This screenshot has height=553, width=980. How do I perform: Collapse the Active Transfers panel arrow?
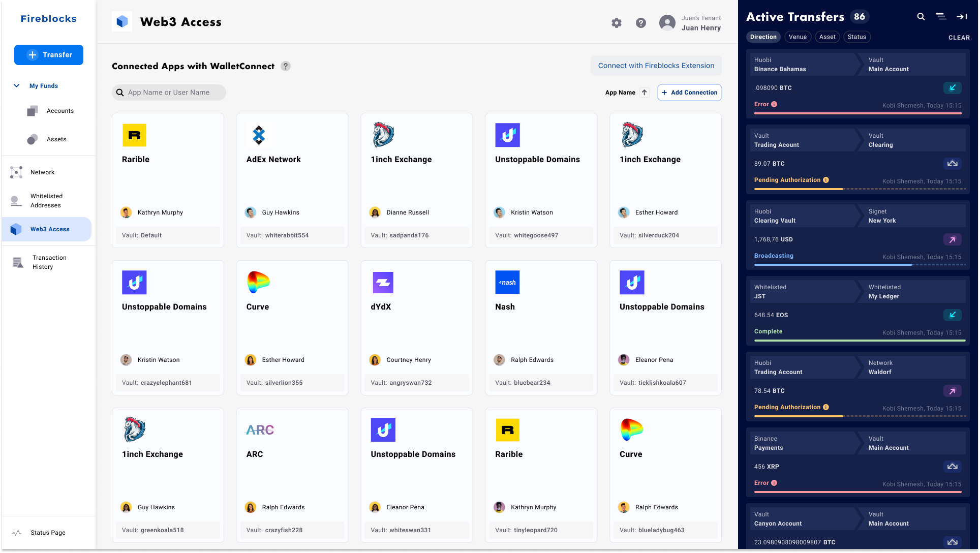tap(962, 17)
